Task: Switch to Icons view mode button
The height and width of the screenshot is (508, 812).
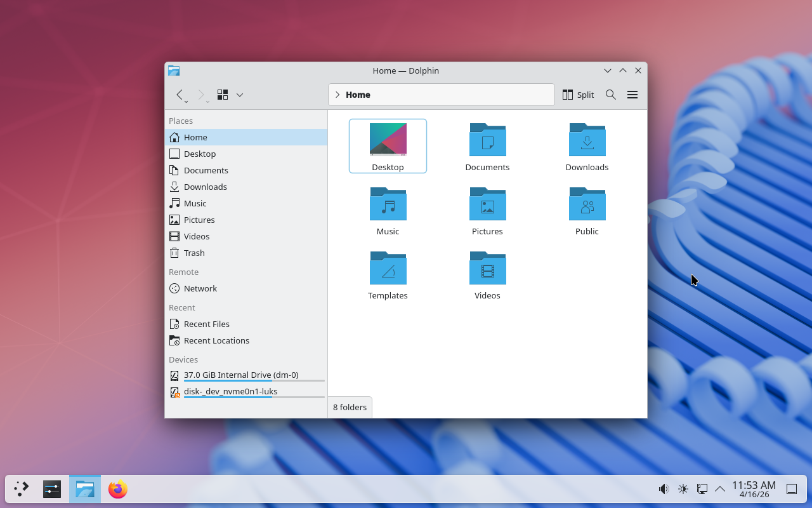Action: click(223, 95)
